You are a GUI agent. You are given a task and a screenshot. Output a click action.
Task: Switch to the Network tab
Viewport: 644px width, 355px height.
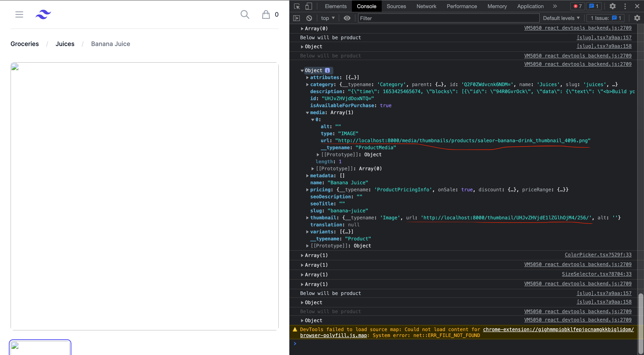pyautogui.click(x=426, y=6)
